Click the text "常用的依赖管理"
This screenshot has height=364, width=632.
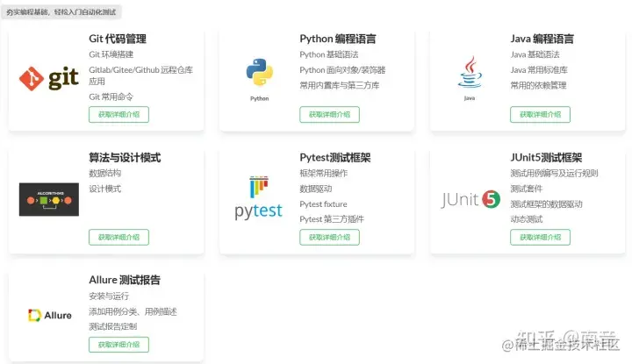coord(538,85)
